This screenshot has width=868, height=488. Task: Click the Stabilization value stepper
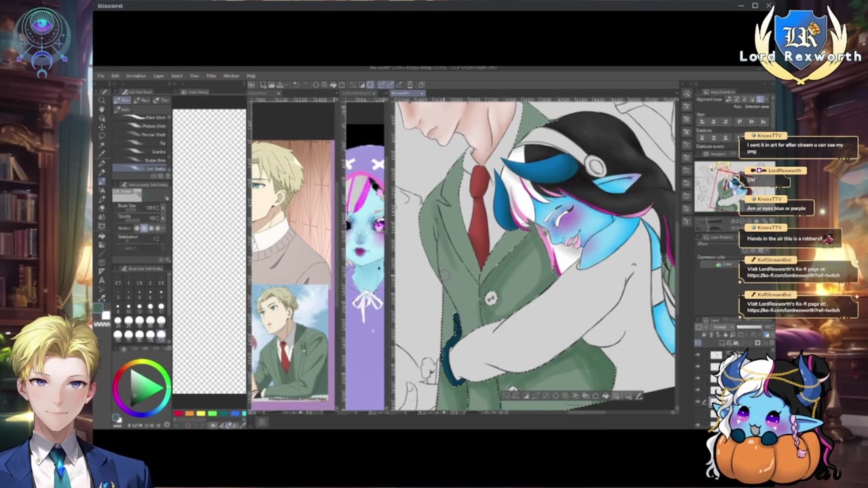158,239
